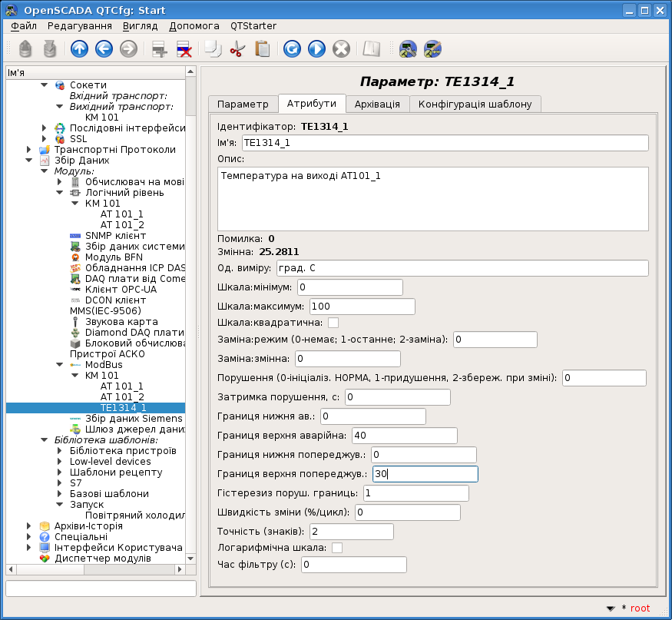Click the tree's vertical scrollbar down arrow
This screenshot has height=620, width=672.
point(190,559)
